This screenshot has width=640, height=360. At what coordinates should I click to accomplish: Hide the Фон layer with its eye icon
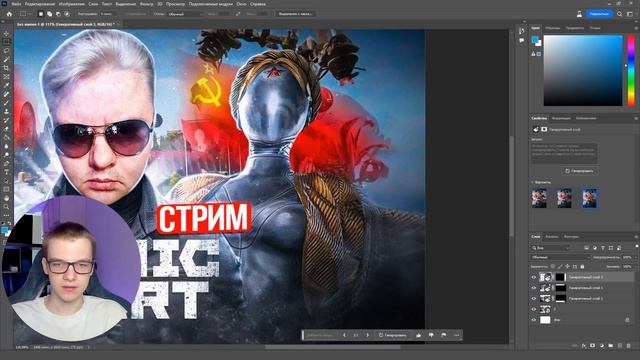534,320
